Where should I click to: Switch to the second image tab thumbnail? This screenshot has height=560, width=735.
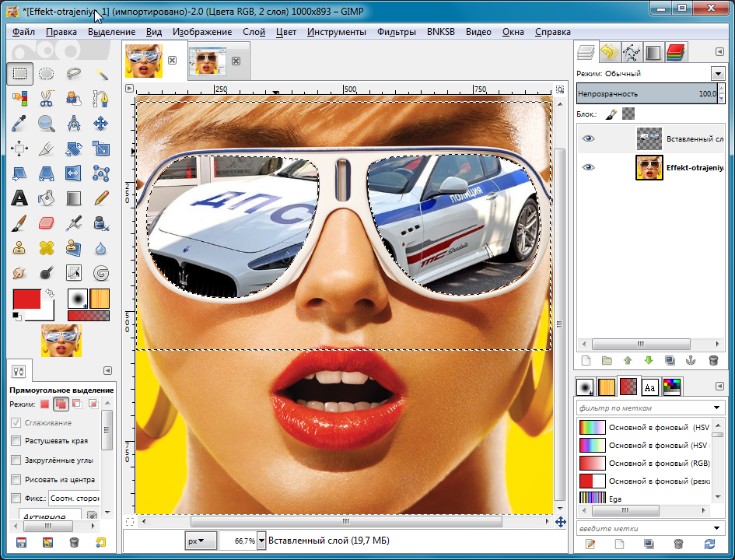[x=208, y=61]
